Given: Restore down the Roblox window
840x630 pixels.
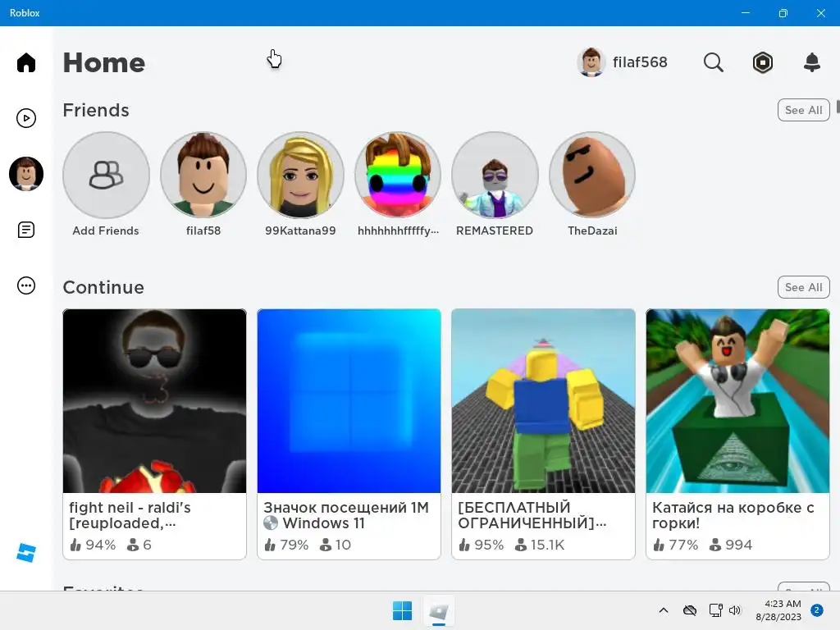Looking at the screenshot, I should [x=783, y=13].
